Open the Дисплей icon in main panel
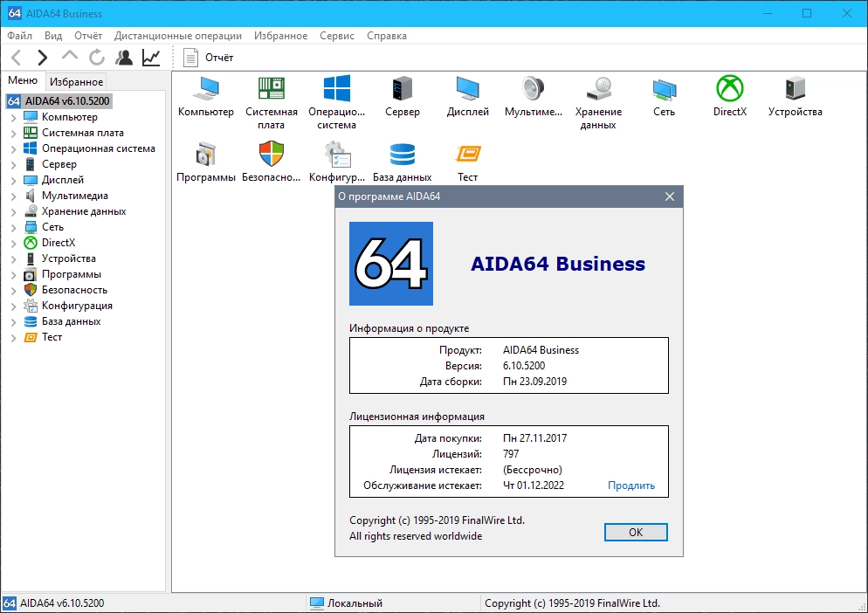 468,88
